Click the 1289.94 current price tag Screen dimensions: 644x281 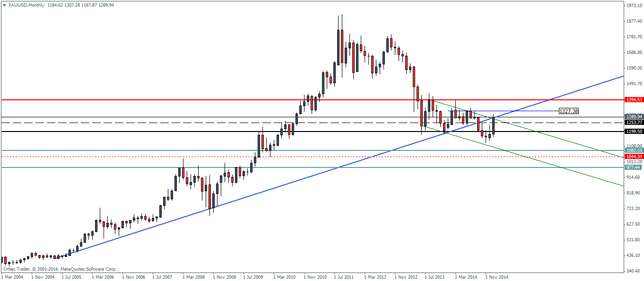(634, 116)
